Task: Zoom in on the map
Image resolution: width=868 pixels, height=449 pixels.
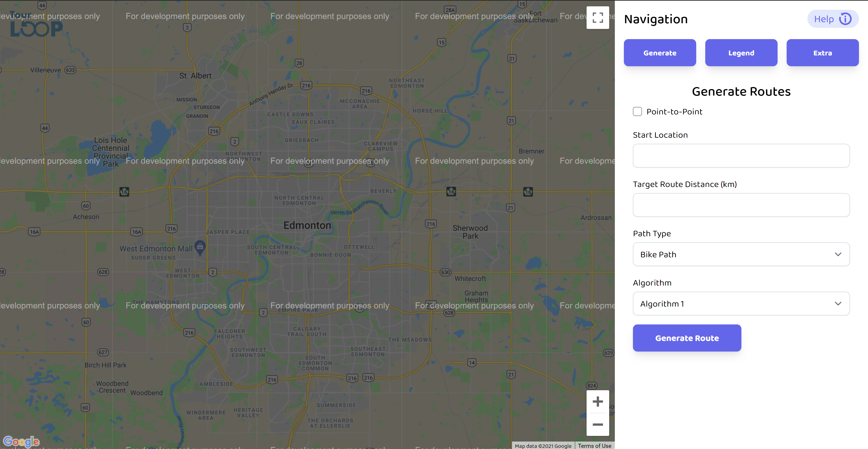Action: pyautogui.click(x=597, y=402)
